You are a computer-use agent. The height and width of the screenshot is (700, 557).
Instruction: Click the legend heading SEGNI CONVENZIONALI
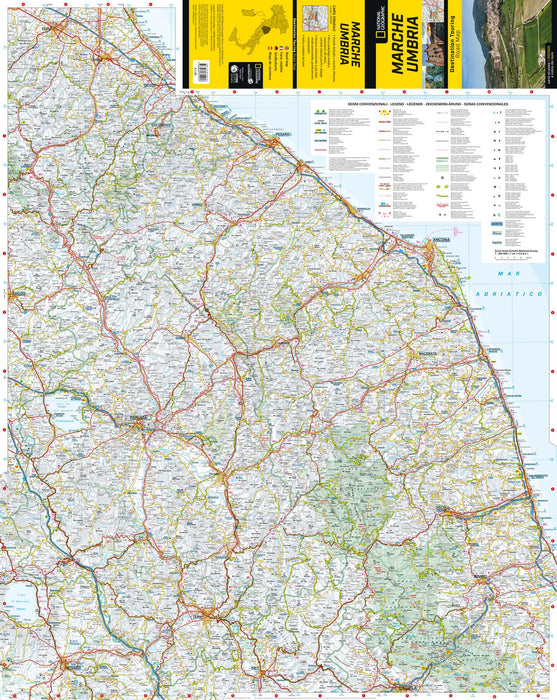pyautogui.click(x=428, y=104)
